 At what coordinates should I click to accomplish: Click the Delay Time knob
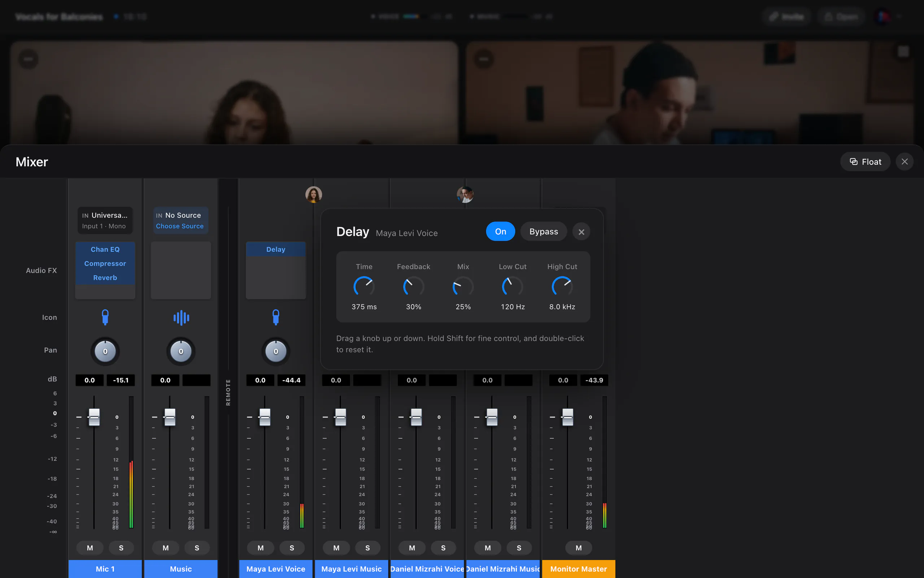coord(364,286)
